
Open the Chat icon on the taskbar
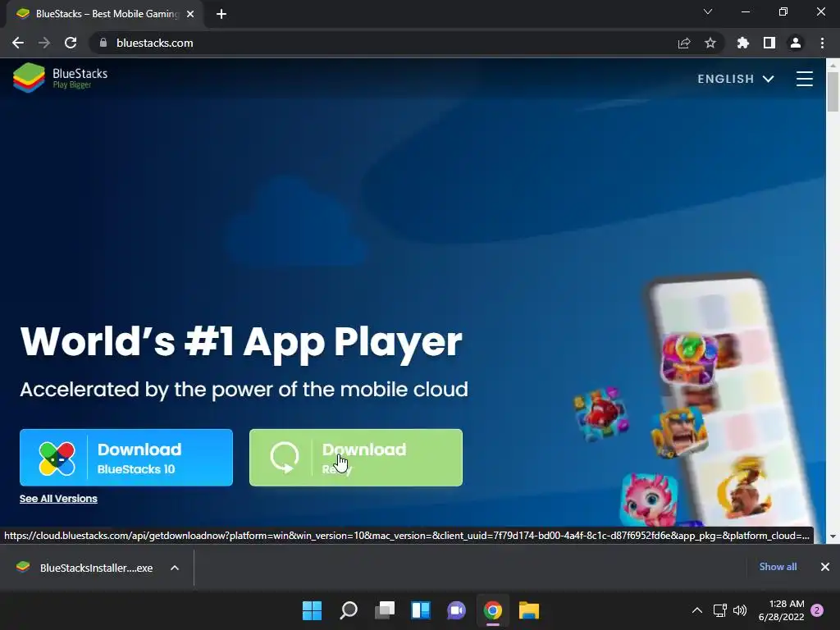click(x=456, y=610)
